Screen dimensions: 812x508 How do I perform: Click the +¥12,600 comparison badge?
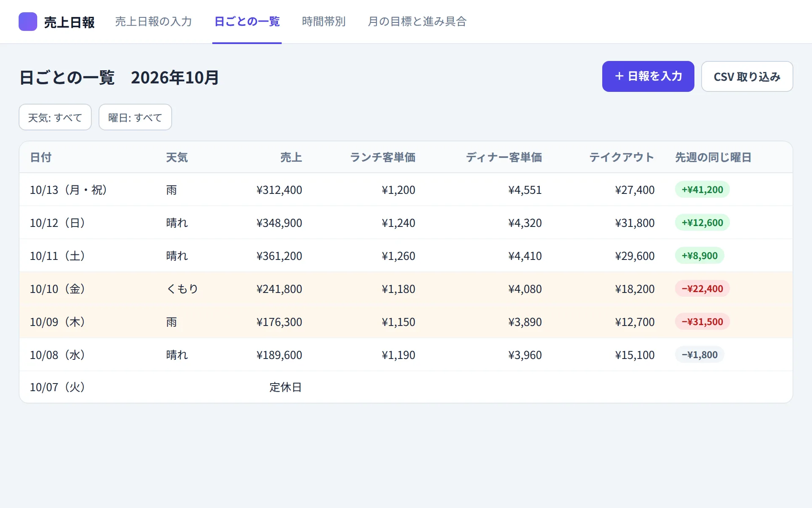[702, 223]
